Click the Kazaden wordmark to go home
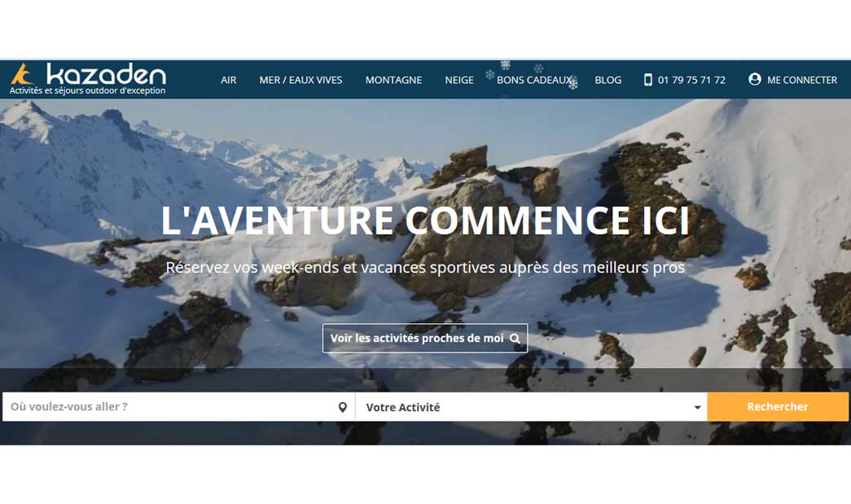Image resolution: width=851 pixels, height=504 pixels. click(106, 74)
